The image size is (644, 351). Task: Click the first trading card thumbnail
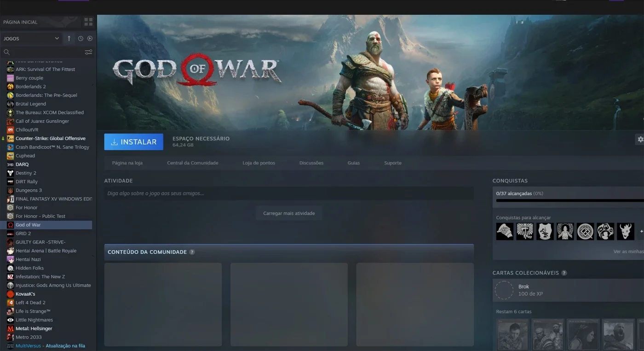[513, 334]
